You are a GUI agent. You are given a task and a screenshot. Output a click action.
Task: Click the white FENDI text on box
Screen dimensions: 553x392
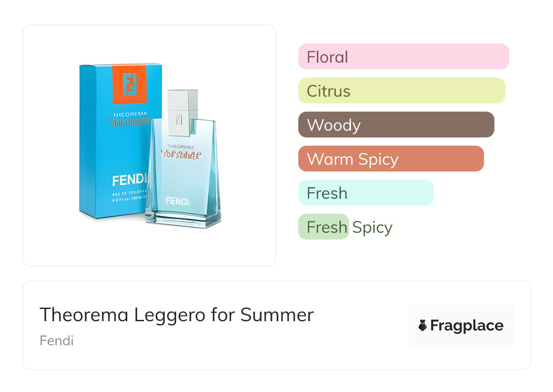click(130, 181)
